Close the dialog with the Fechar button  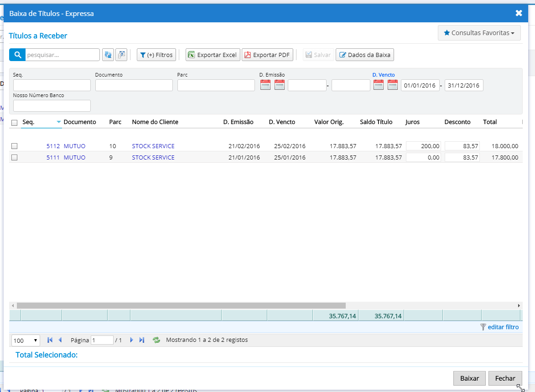(505, 378)
